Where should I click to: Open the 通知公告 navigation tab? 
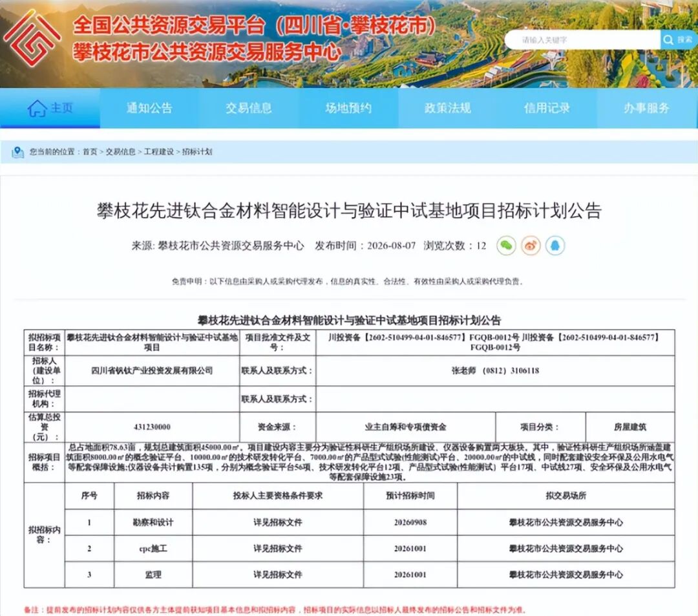pyautogui.click(x=149, y=108)
